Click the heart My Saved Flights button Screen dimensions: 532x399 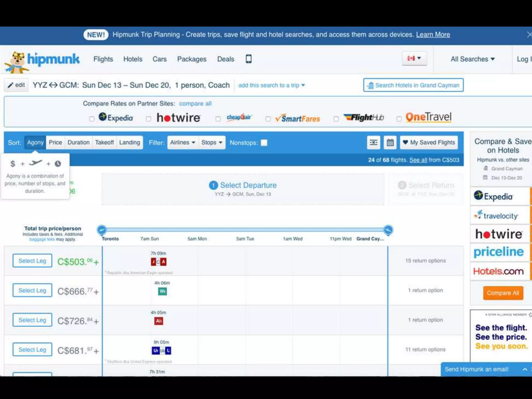tap(429, 142)
